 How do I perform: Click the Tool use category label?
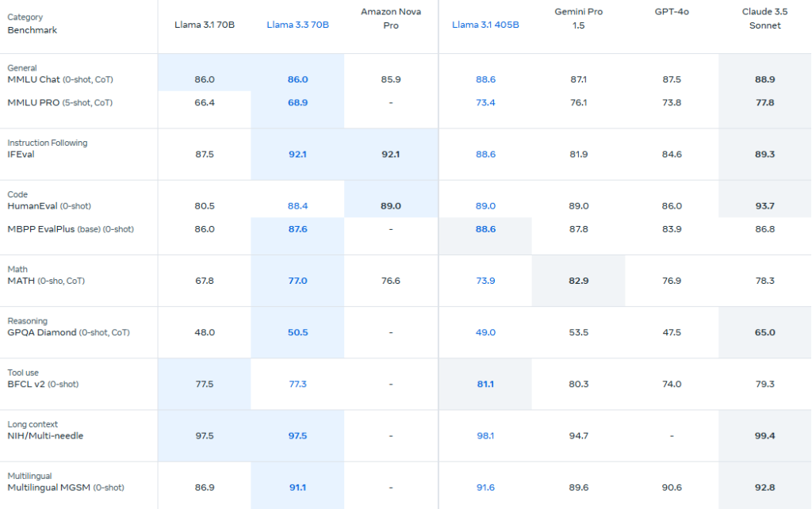(x=23, y=373)
